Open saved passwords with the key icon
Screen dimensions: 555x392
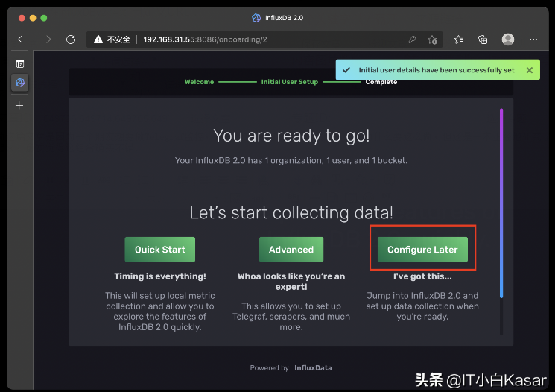(x=412, y=39)
